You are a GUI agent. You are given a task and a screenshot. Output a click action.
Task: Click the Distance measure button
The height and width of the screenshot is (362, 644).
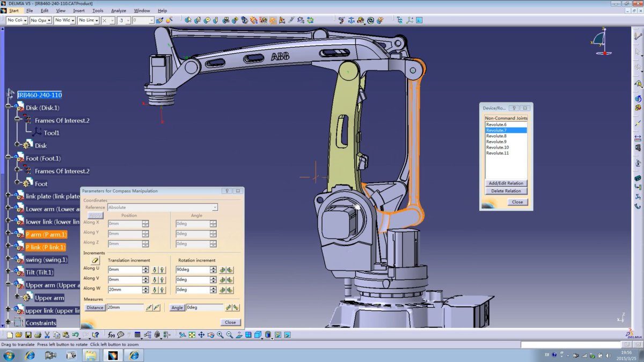95,308
